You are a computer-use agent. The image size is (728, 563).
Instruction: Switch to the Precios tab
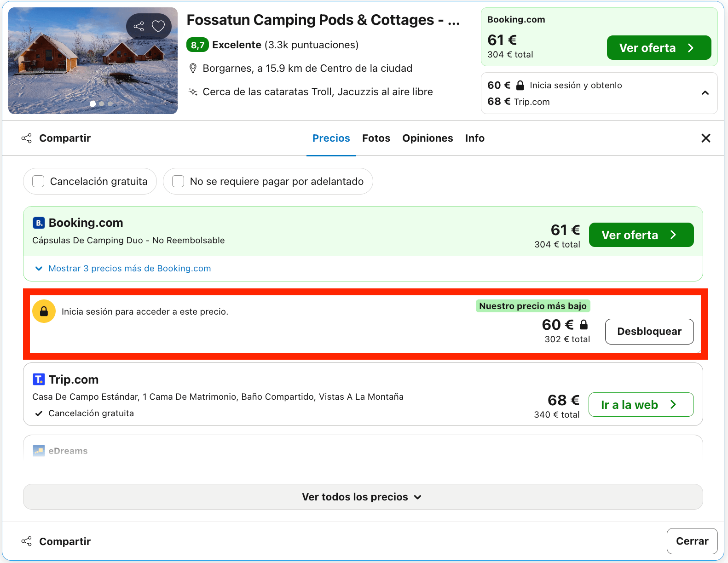(331, 138)
